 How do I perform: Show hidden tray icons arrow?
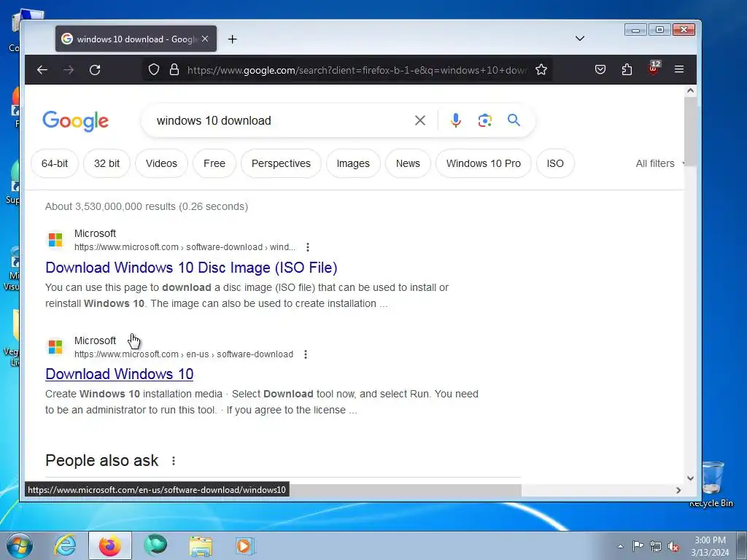pyautogui.click(x=620, y=547)
